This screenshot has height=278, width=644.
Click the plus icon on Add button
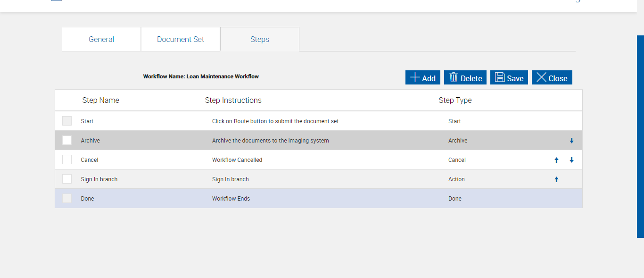coord(415,78)
